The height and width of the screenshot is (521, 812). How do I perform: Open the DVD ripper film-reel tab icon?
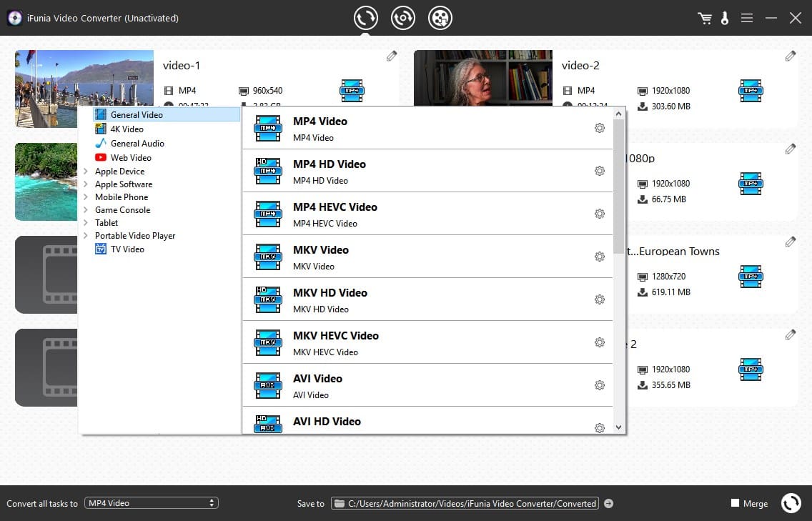(440, 18)
